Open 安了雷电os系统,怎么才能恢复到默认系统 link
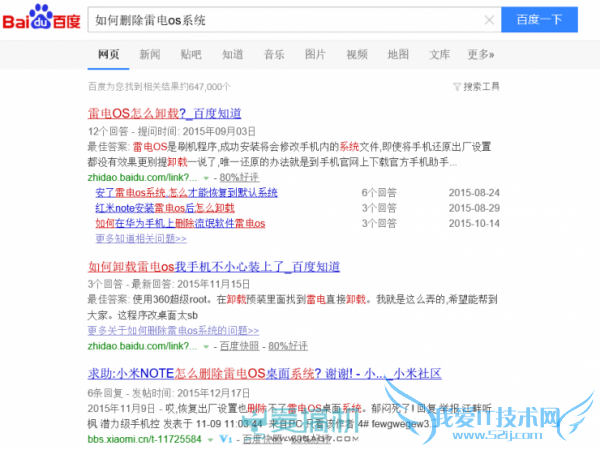600x450 pixels. point(186,192)
